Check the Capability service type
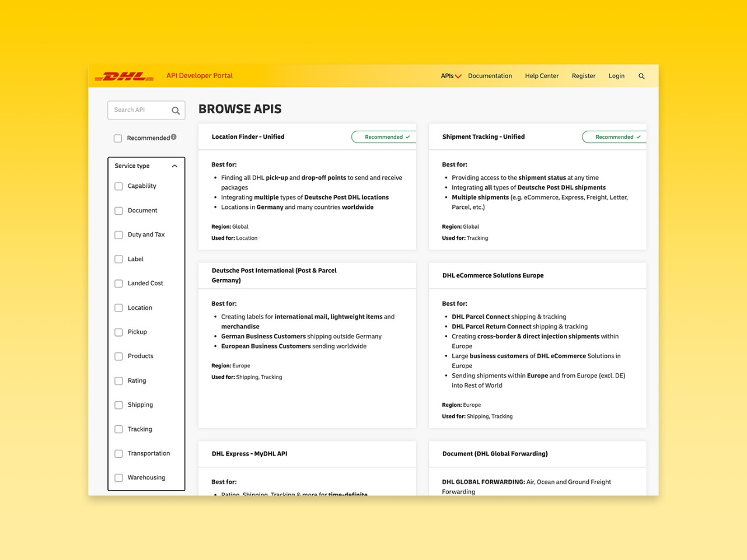Image resolution: width=747 pixels, height=560 pixels. (x=118, y=186)
